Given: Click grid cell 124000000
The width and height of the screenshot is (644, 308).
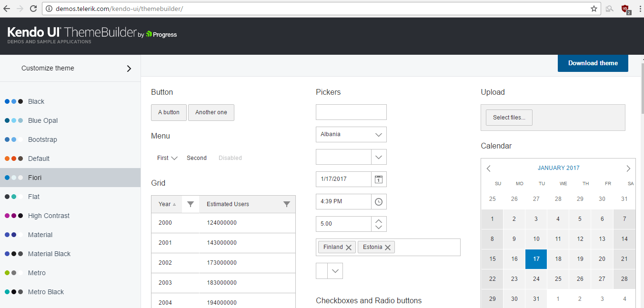Looking at the screenshot, I should tap(247, 223).
